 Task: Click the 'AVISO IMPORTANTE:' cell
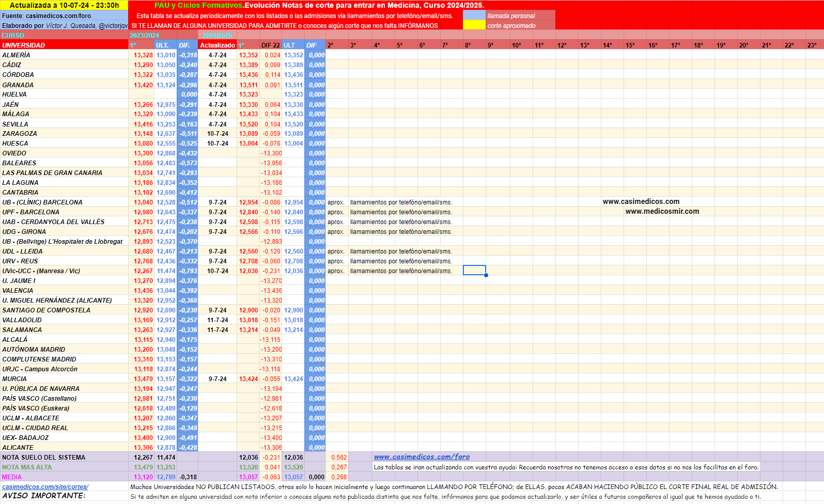click(x=64, y=496)
